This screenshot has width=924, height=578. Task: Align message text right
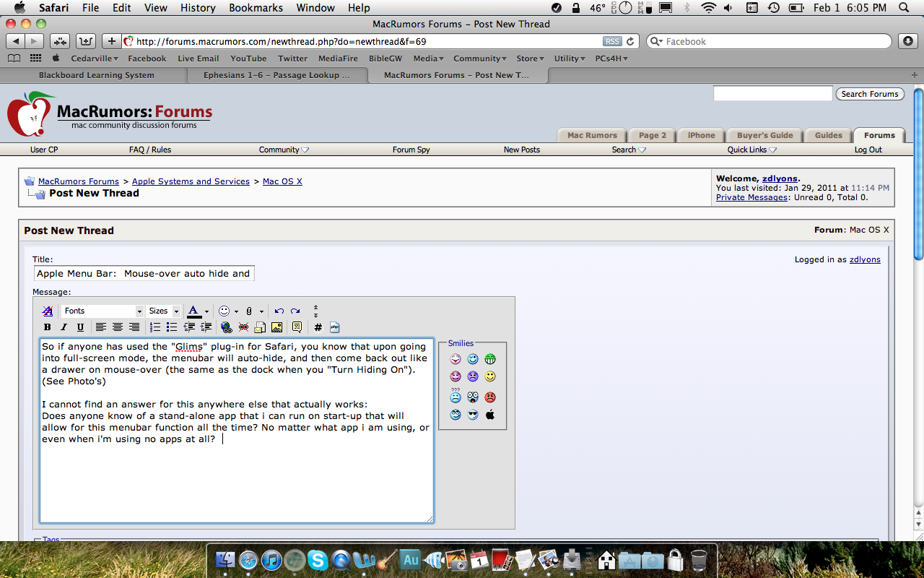pos(134,327)
